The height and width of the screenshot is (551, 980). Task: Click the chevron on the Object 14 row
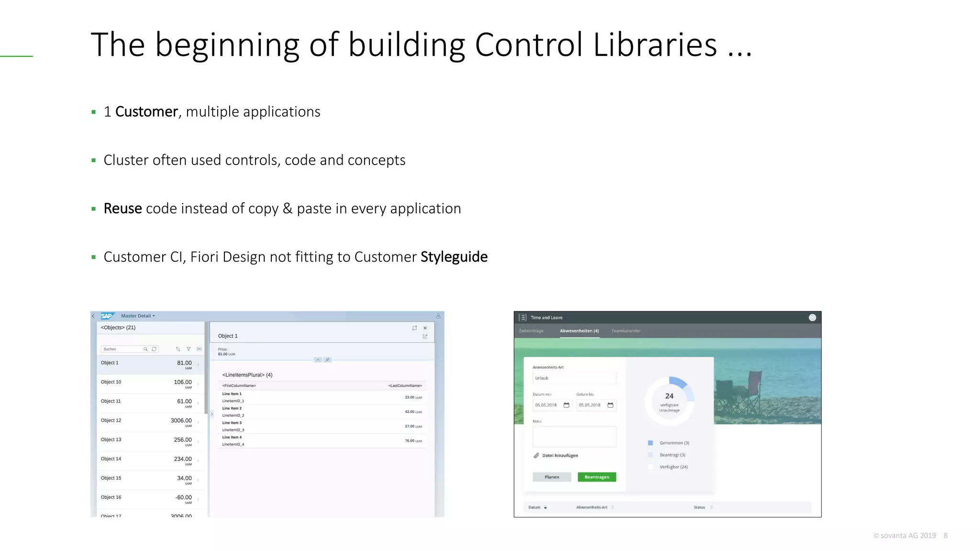tap(198, 461)
